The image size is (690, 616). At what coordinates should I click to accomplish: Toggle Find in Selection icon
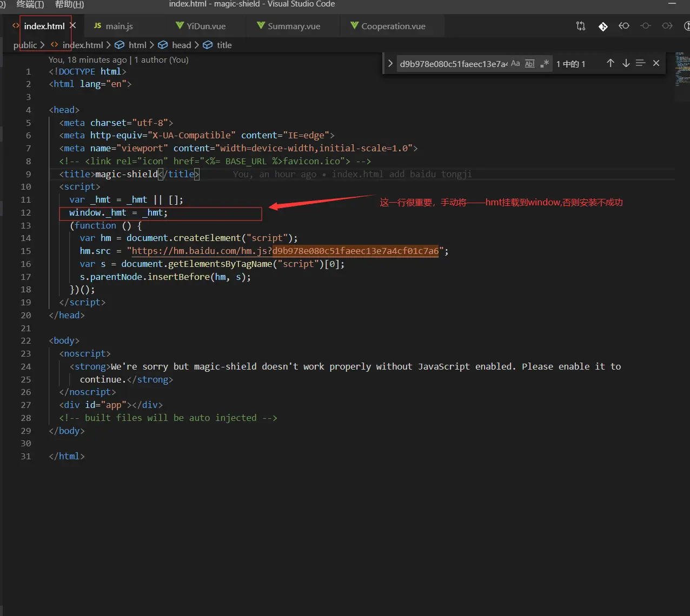[x=641, y=63]
